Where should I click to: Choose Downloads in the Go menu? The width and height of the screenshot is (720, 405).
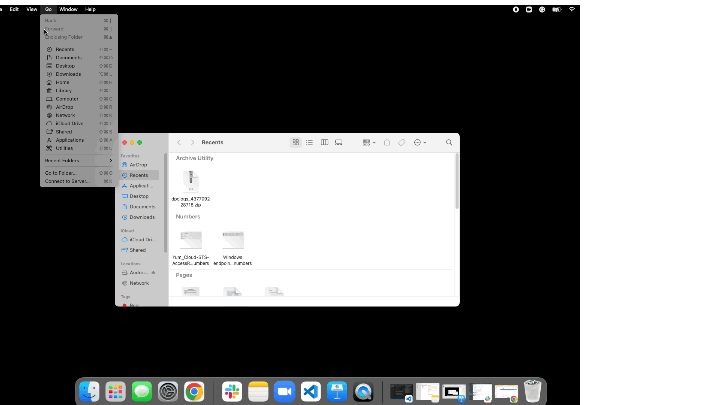coord(68,74)
